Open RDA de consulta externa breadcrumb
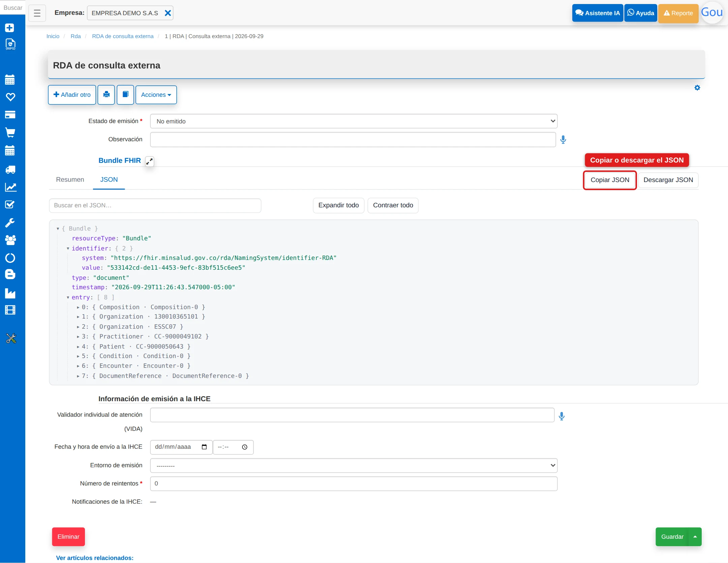The height and width of the screenshot is (563, 728). pyautogui.click(x=123, y=36)
